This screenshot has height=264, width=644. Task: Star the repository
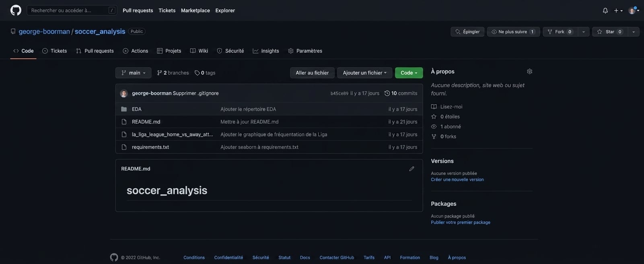[x=610, y=32]
